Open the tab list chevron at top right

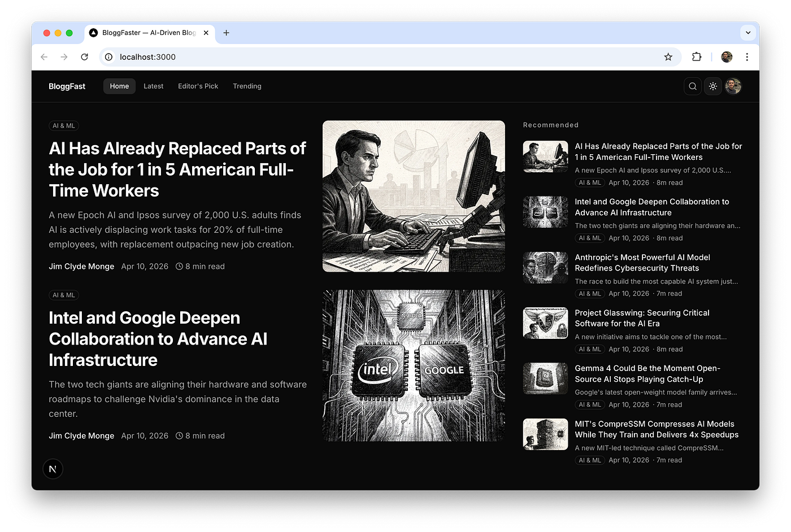[x=747, y=32]
